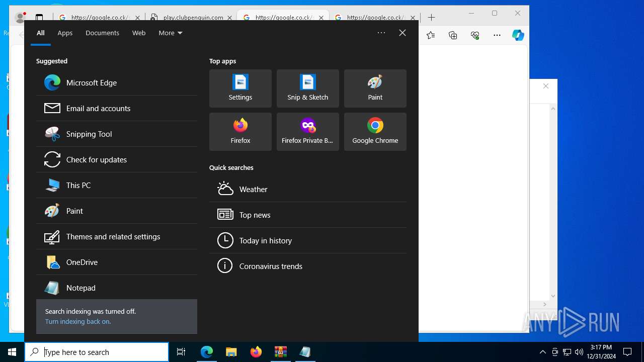Run Today in history quick search
Viewport: 644px width, 362px height.
[308, 240]
